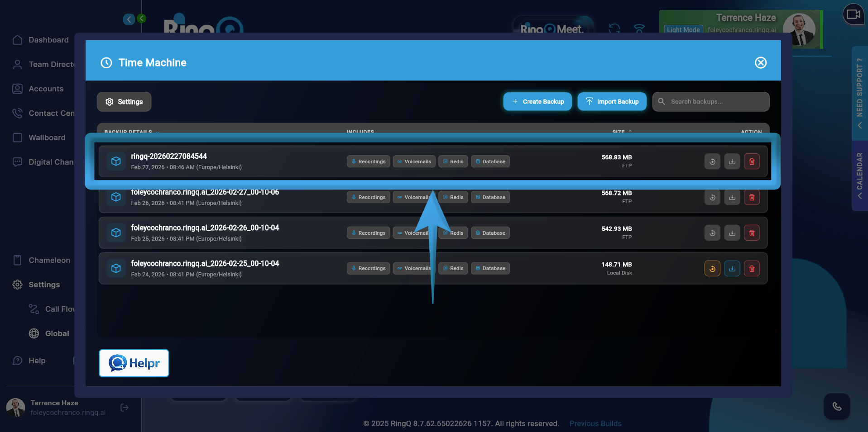Open Digital Channels from the sidebar

point(51,162)
